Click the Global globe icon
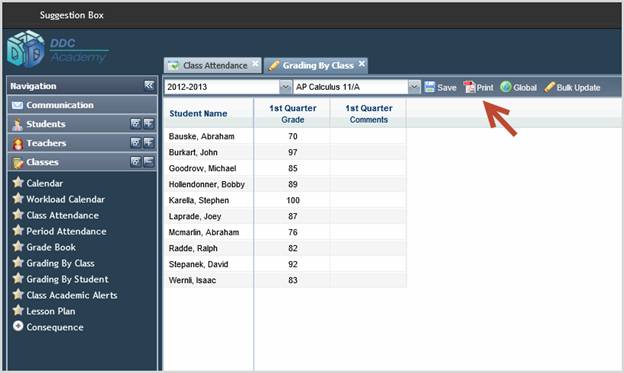This screenshot has width=624, height=373. pos(505,87)
